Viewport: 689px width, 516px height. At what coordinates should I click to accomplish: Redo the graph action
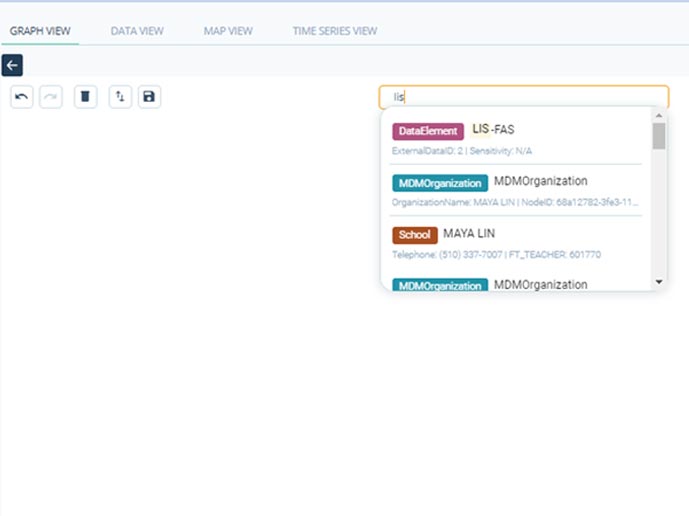point(51,97)
